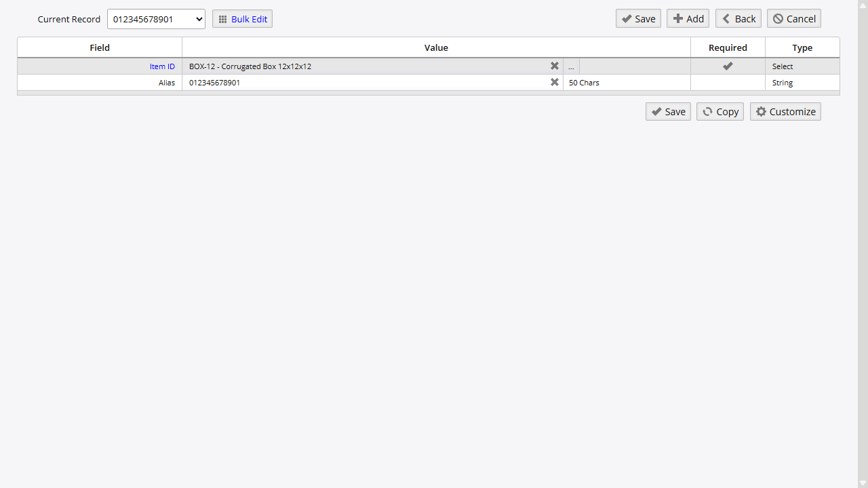868x488 pixels.
Task: Click the empty Required cell for Alias
Action: [728, 82]
